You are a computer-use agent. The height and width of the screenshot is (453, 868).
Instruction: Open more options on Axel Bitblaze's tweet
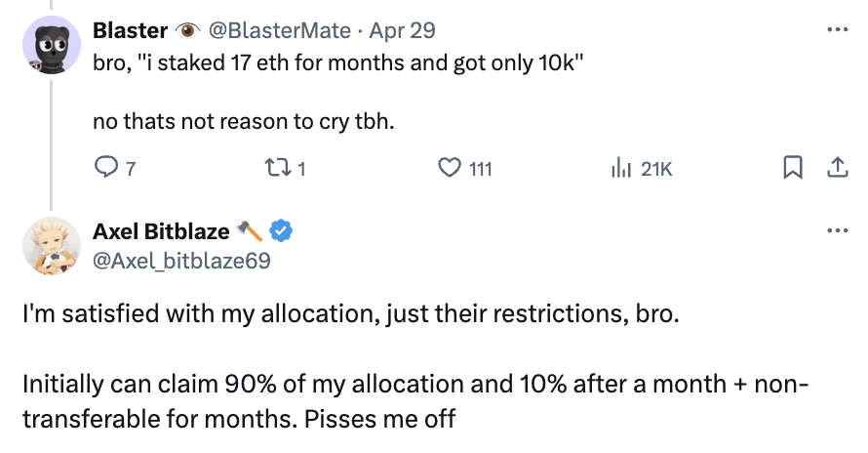tap(836, 230)
